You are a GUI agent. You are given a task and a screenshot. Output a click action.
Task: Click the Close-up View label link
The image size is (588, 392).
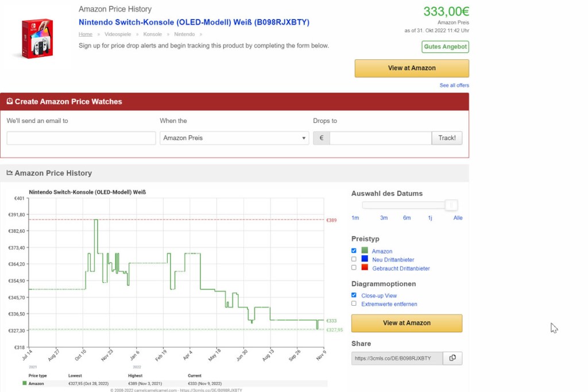point(379,295)
